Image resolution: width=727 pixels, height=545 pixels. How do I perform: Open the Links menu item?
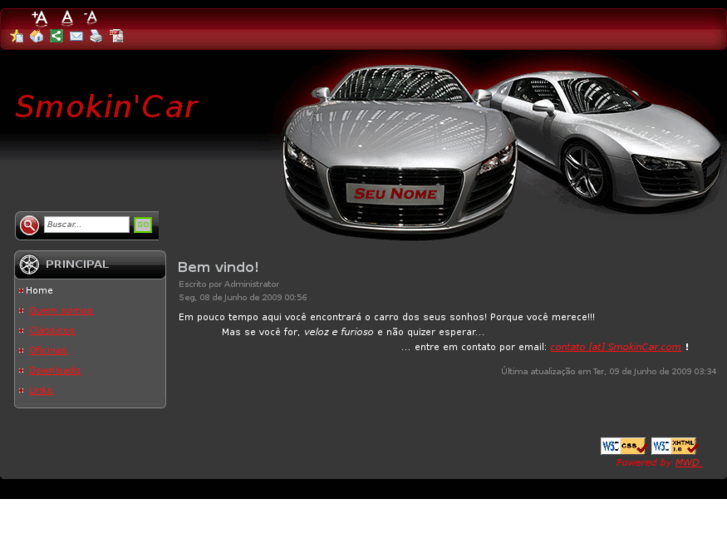41,391
